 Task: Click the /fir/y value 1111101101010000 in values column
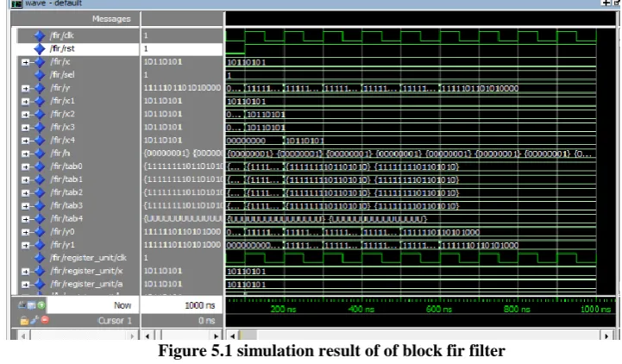point(182,88)
